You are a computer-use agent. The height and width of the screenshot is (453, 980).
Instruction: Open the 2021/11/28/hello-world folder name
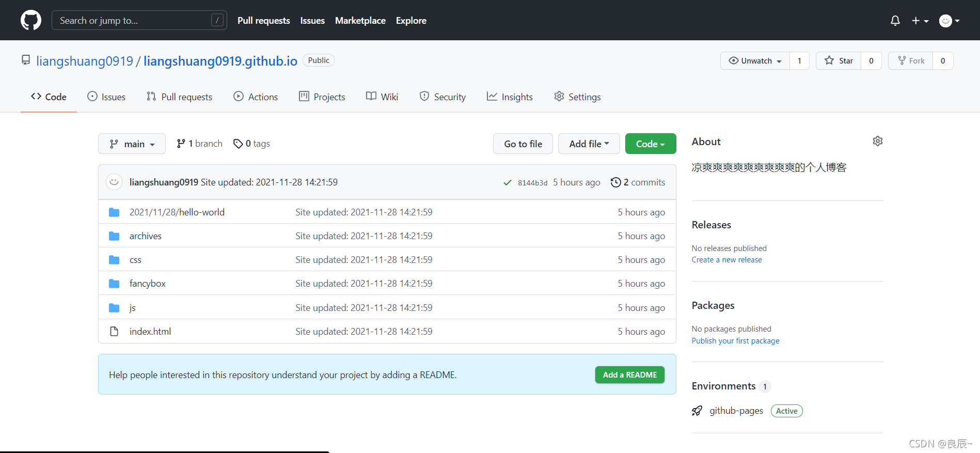coord(177,212)
